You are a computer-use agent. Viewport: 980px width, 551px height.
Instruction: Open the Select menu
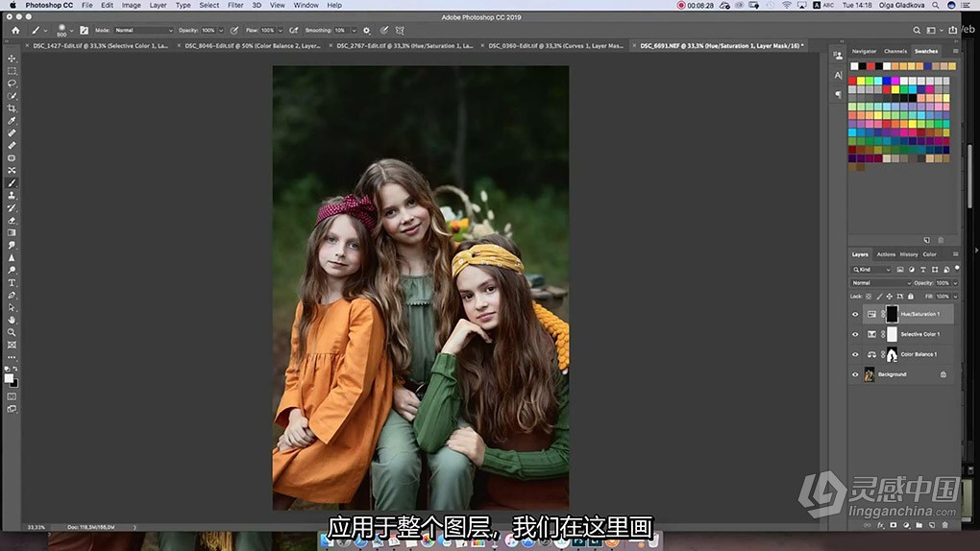[208, 5]
